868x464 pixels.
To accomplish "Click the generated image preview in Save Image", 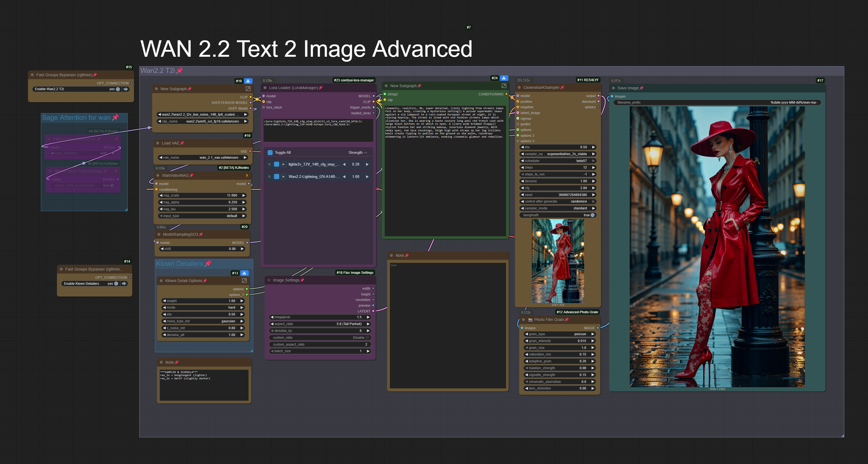I will point(717,247).
